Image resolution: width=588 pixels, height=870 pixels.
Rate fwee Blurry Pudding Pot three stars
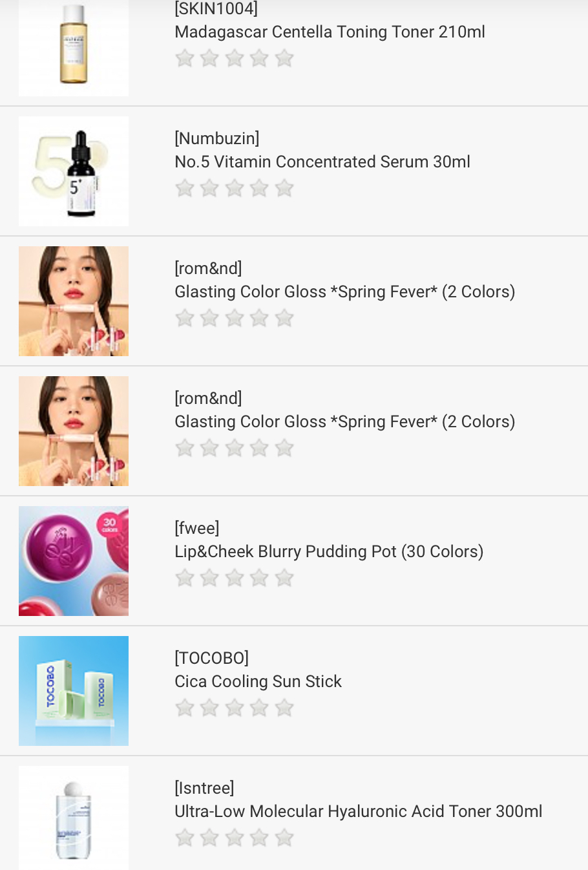pyautogui.click(x=235, y=578)
